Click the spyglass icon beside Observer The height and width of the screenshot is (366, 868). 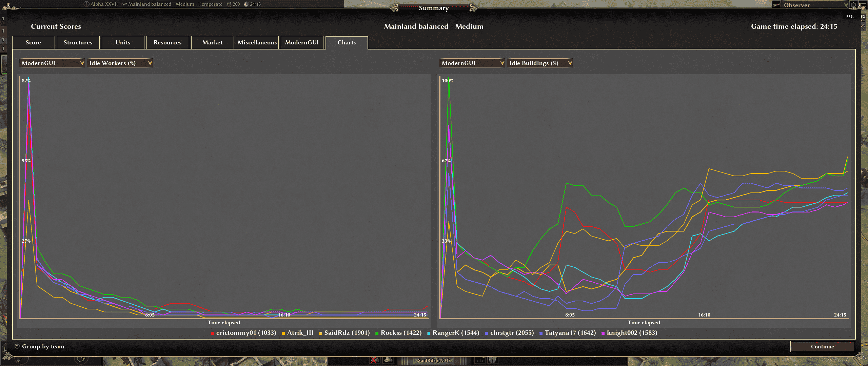tap(776, 5)
